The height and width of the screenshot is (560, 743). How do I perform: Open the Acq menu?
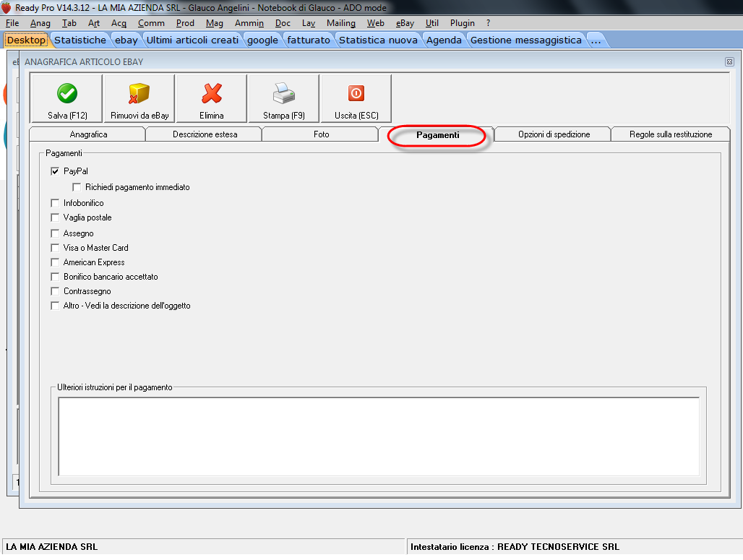(x=119, y=23)
